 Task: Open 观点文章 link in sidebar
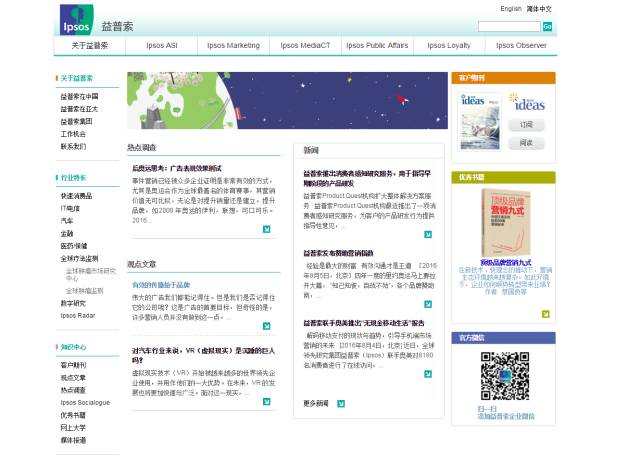point(73,378)
